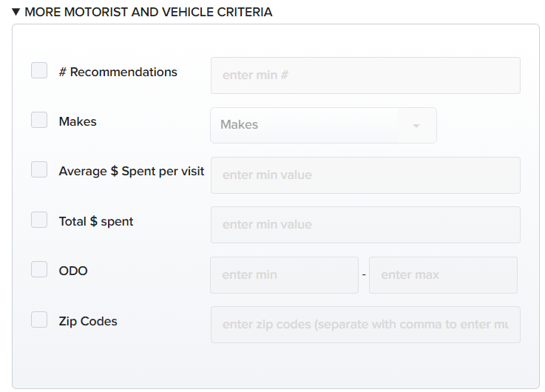Focus the zip codes text input

tap(365, 325)
